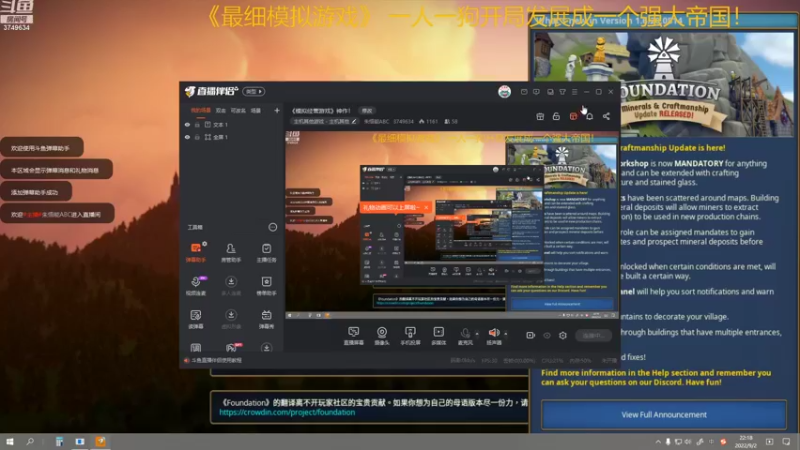
Task: Click View Full Announcement in Foundation window
Action: [x=664, y=415]
